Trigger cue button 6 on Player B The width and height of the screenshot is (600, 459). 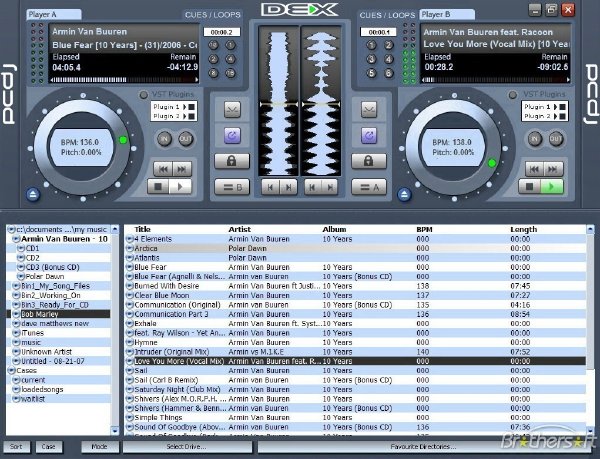point(389,73)
